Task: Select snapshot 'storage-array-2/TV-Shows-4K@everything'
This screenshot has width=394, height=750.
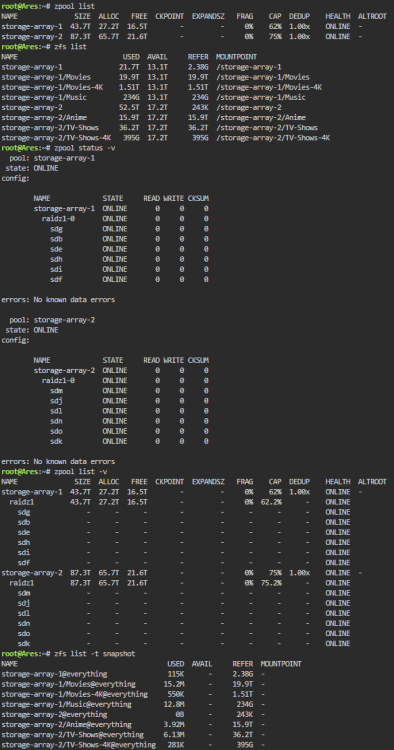Action: [x=78, y=745]
